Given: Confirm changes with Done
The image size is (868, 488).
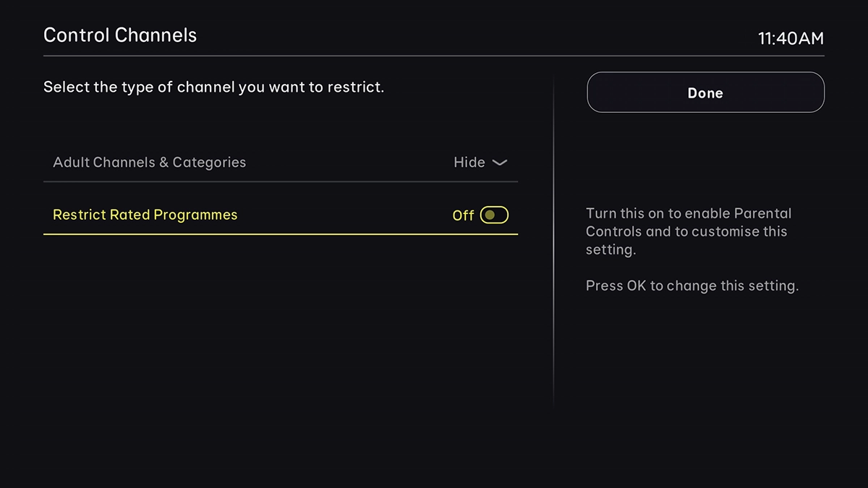Looking at the screenshot, I should 705,93.
